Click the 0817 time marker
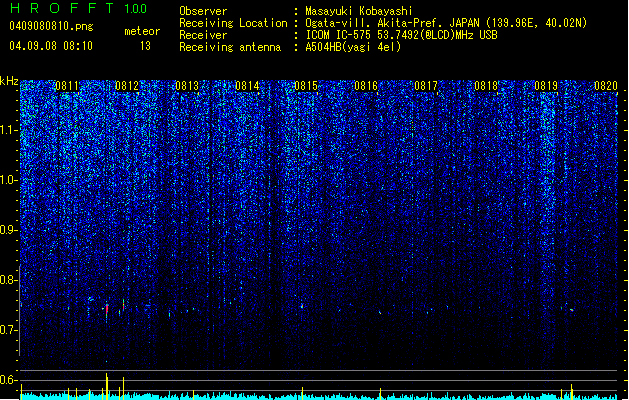 pyautogui.click(x=426, y=86)
